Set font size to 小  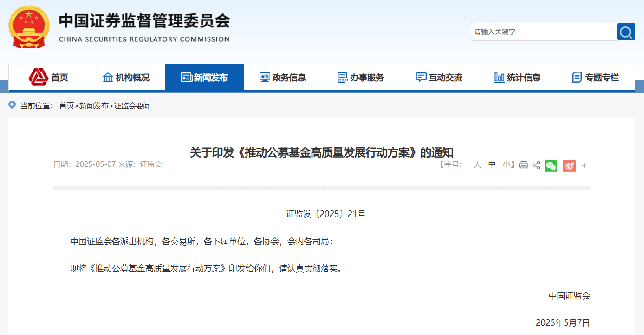coord(507,164)
